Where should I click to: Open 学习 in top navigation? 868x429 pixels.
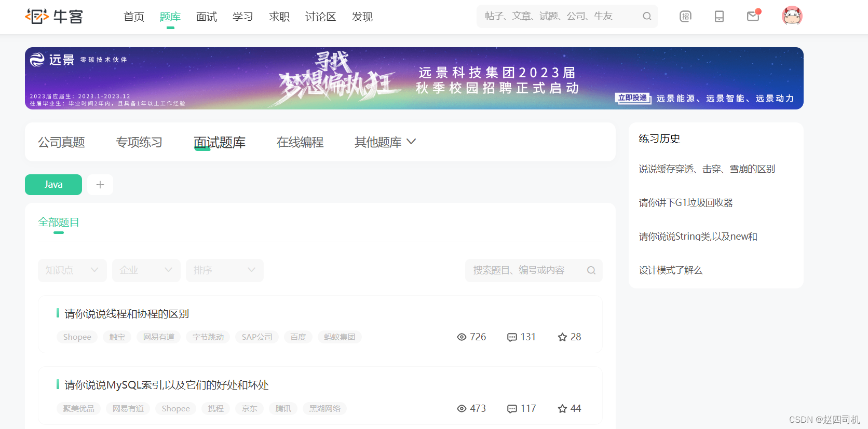pos(243,17)
